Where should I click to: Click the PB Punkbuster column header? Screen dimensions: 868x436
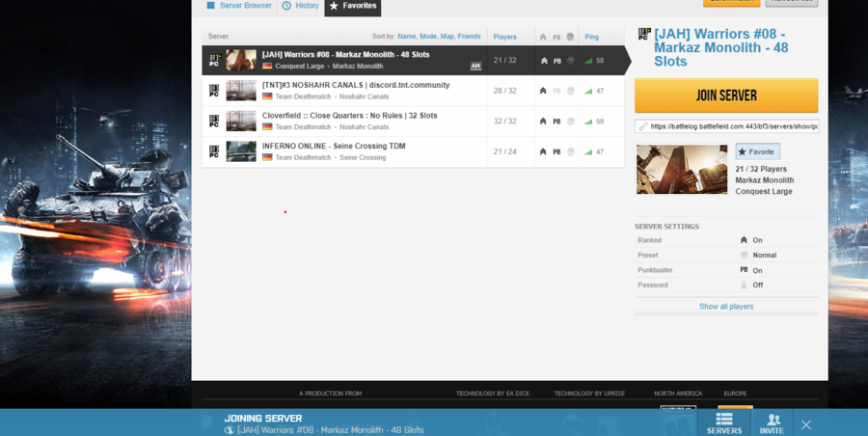[556, 37]
